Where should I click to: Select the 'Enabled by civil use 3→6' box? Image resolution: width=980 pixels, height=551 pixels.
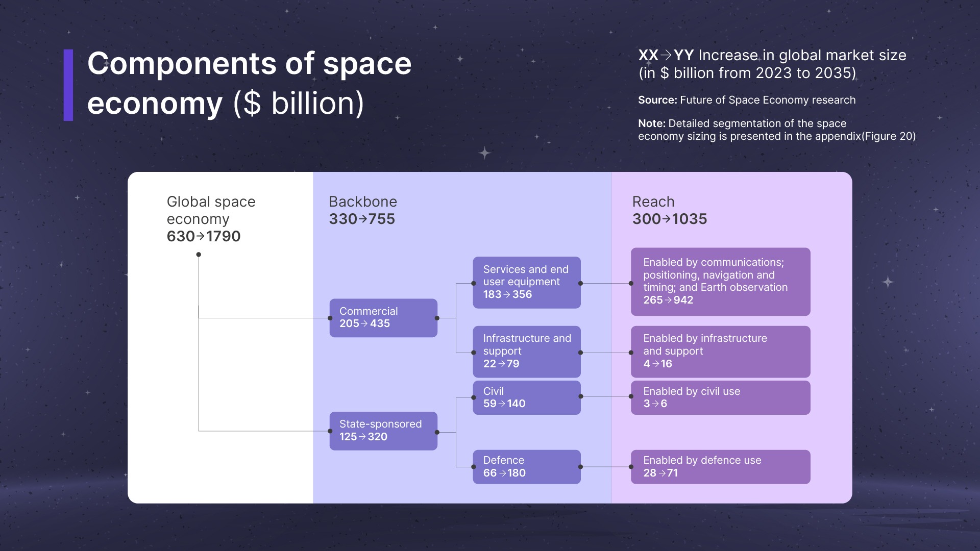click(720, 397)
